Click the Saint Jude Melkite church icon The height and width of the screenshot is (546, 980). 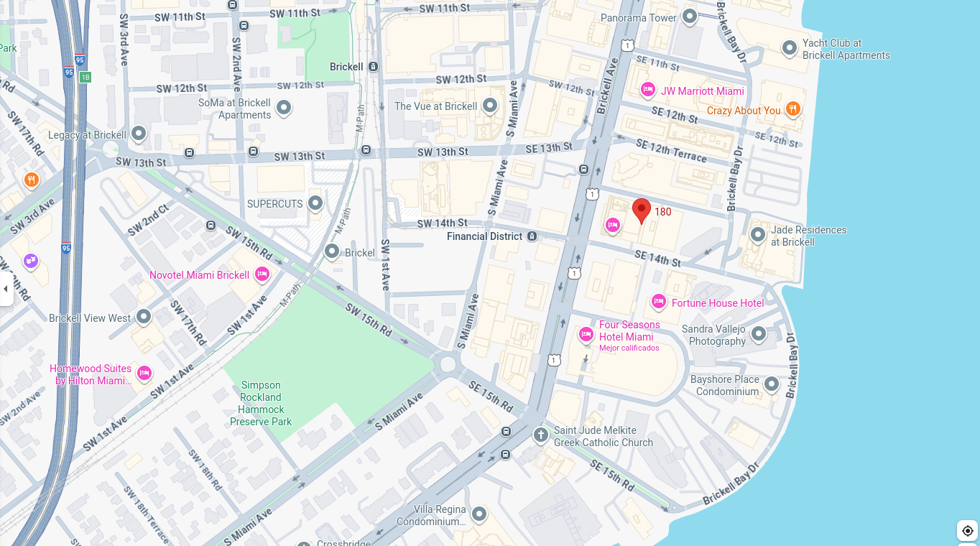point(541,435)
